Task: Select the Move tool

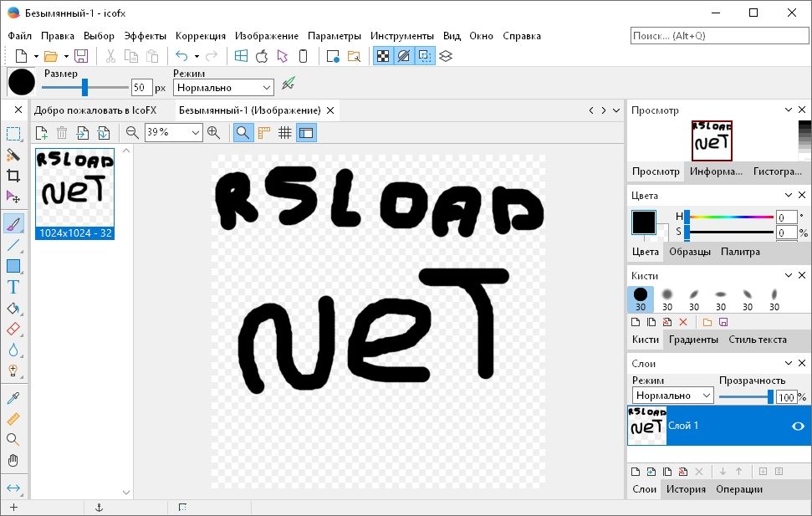Action: pos(13,197)
